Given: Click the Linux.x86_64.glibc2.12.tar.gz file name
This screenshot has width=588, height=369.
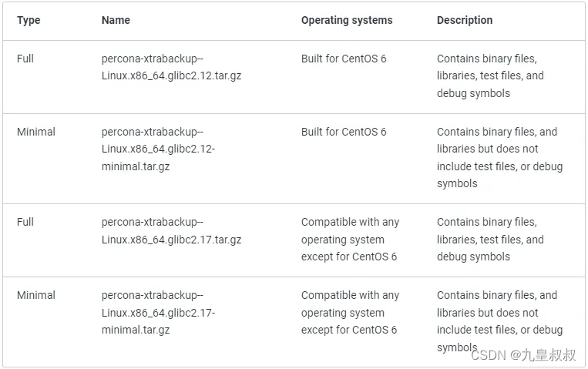Looking at the screenshot, I should pyautogui.click(x=171, y=76).
